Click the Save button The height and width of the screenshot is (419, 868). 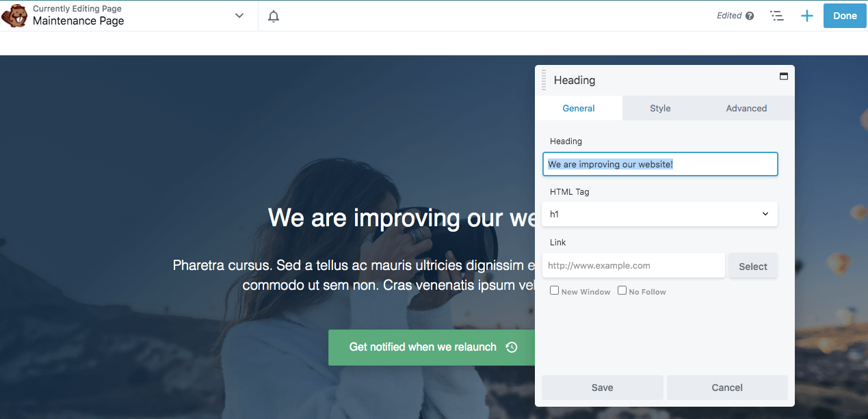pyautogui.click(x=602, y=388)
